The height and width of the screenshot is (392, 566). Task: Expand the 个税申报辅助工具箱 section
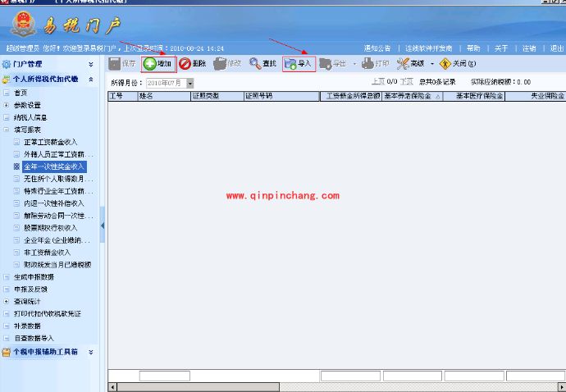click(91, 352)
